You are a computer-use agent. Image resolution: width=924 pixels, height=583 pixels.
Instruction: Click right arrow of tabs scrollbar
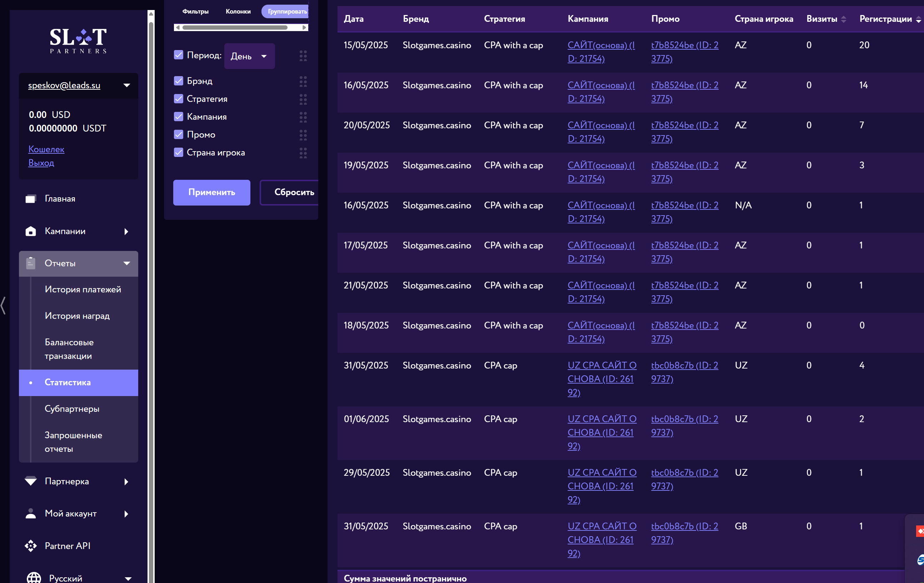pyautogui.click(x=304, y=27)
